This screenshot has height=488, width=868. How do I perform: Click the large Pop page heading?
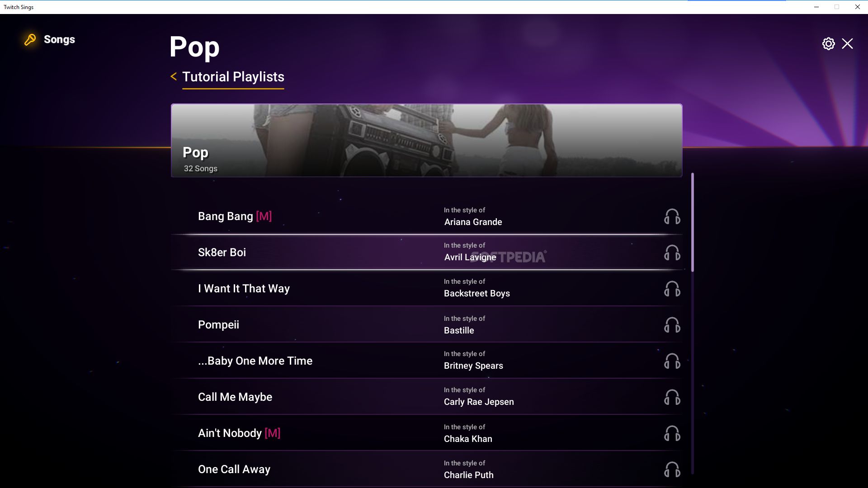[194, 47]
